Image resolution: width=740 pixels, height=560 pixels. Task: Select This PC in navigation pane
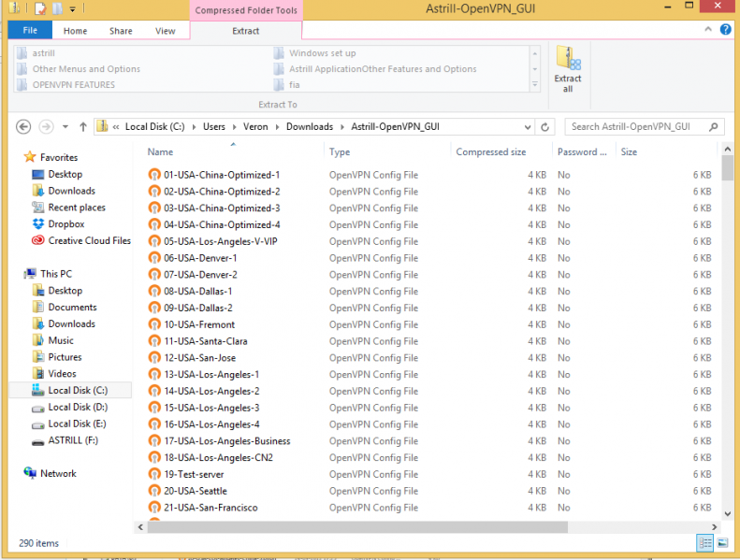[48, 274]
